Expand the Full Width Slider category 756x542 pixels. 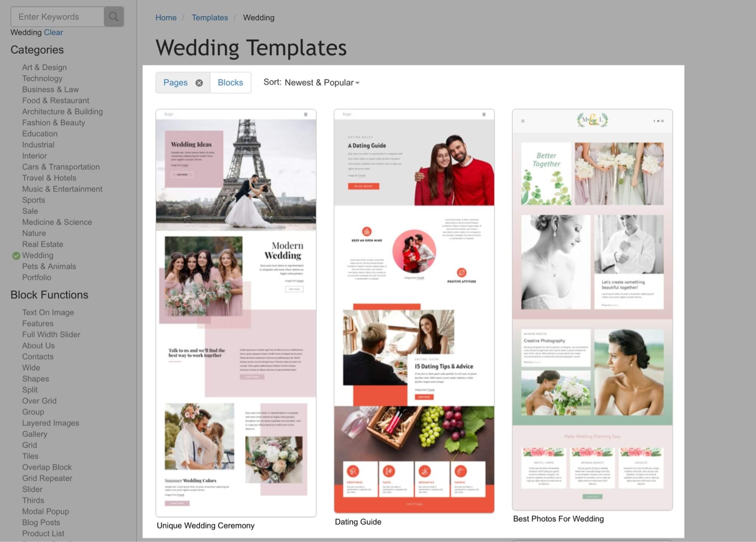(x=50, y=334)
